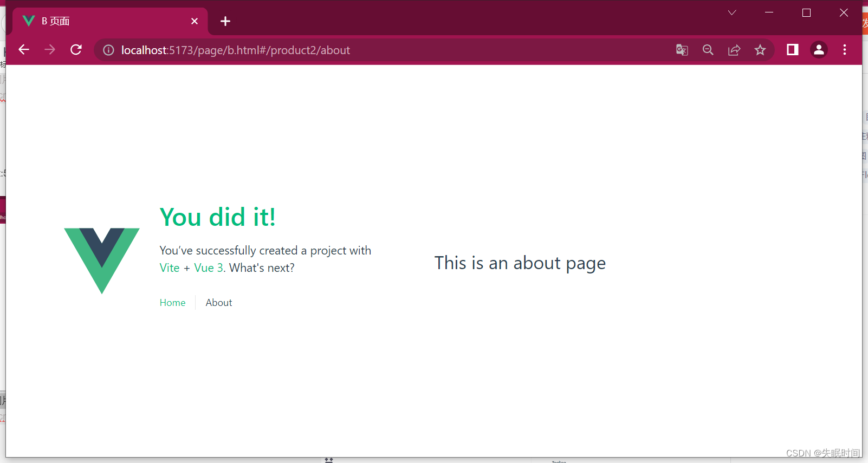This screenshot has height=463, width=868.
Task: Open the user profile menu
Action: tap(819, 50)
